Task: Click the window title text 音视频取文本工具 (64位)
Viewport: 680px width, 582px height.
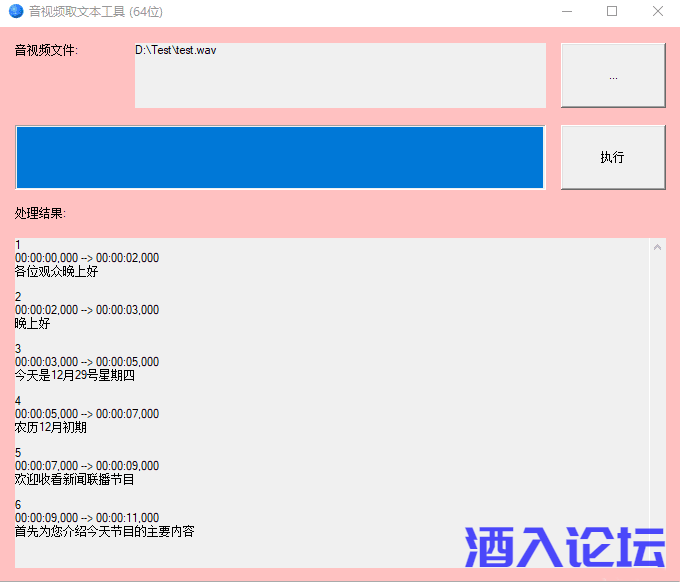Action: tap(95, 12)
